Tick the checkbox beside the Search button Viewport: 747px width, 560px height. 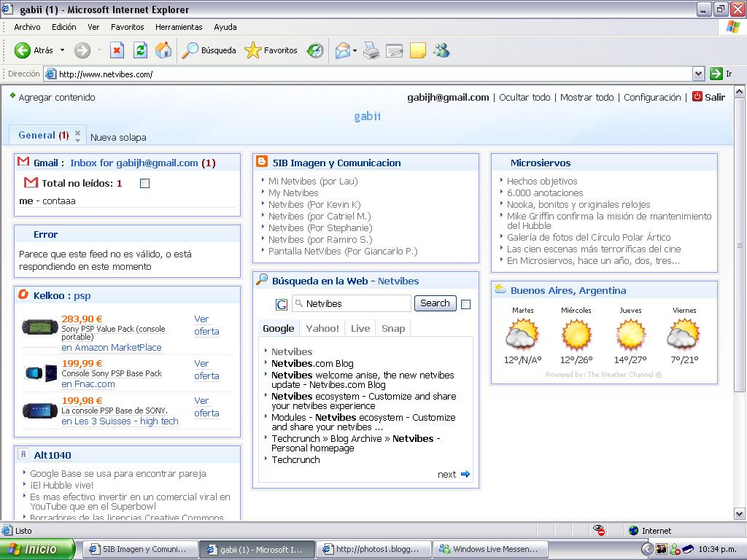point(466,304)
